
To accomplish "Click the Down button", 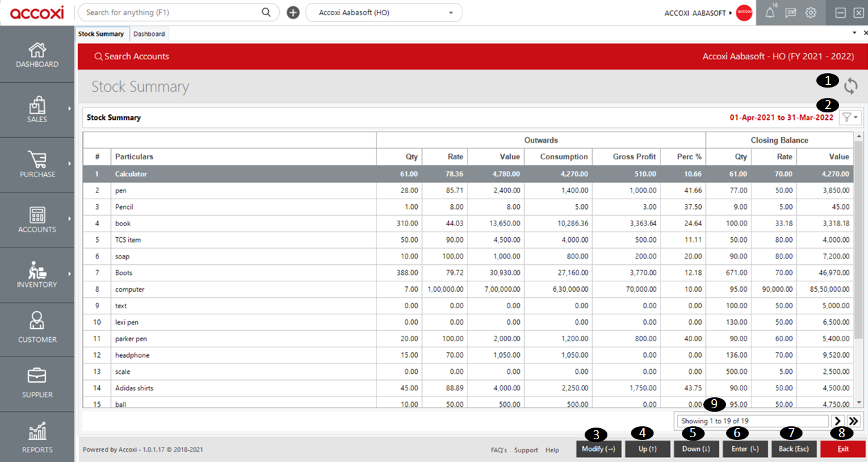I will pyautogui.click(x=696, y=449).
